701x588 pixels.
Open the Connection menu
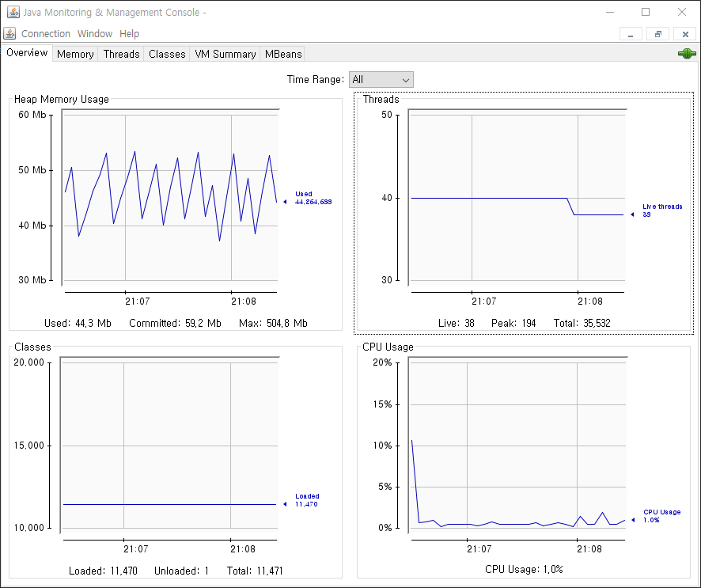[x=46, y=33]
